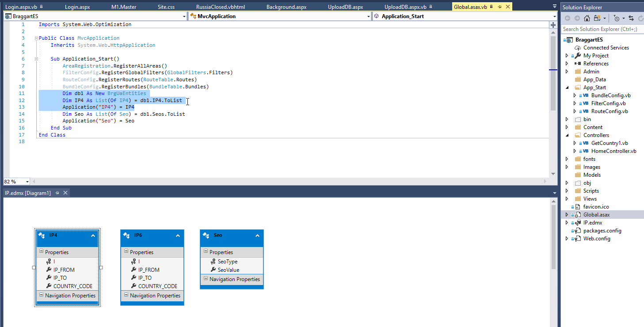Switch to the RussiaClosed.vbhtml tab

(221, 7)
